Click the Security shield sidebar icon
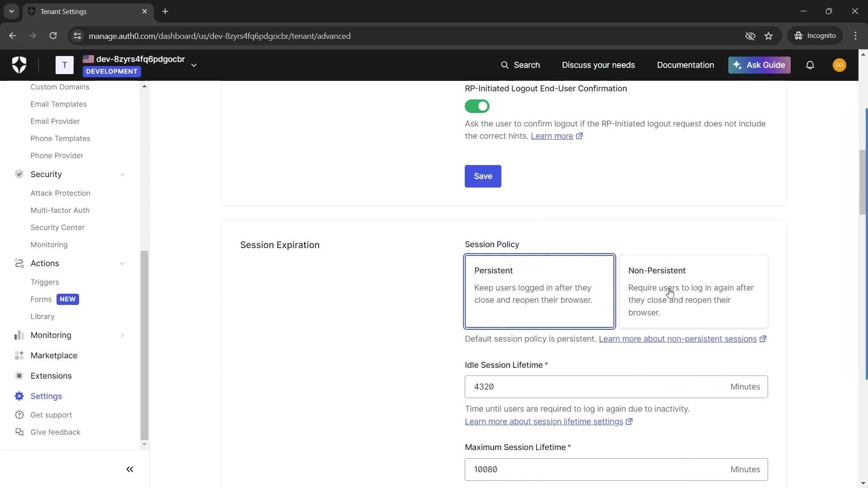The width and height of the screenshot is (868, 488). [19, 174]
